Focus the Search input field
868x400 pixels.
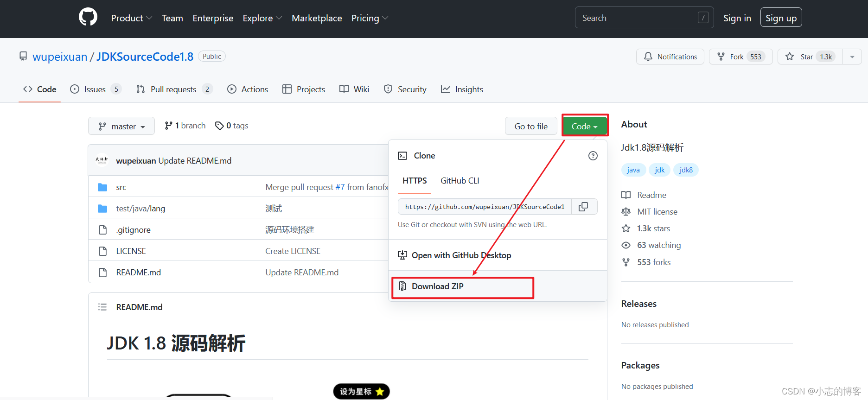click(x=644, y=18)
